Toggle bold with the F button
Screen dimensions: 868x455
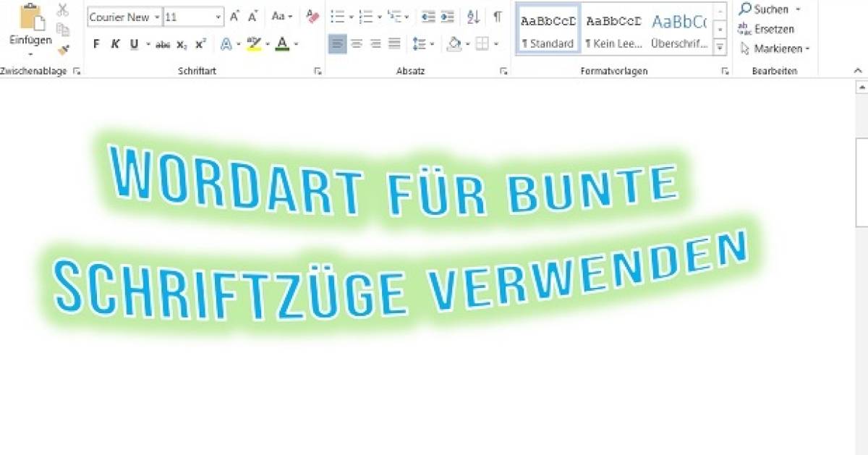tap(96, 44)
